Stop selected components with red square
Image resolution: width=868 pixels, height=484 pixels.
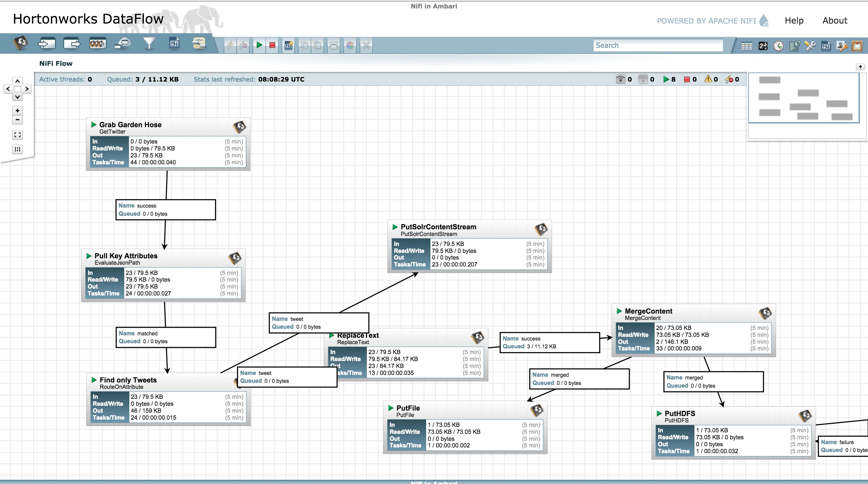point(272,45)
